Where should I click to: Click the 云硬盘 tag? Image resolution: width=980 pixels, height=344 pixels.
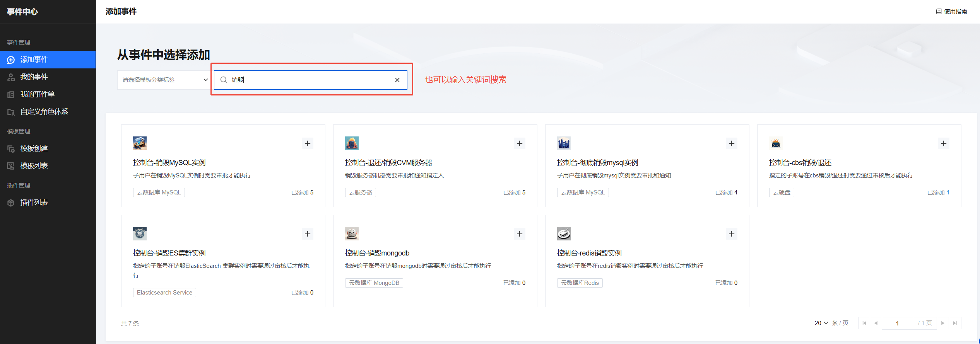[x=782, y=192]
